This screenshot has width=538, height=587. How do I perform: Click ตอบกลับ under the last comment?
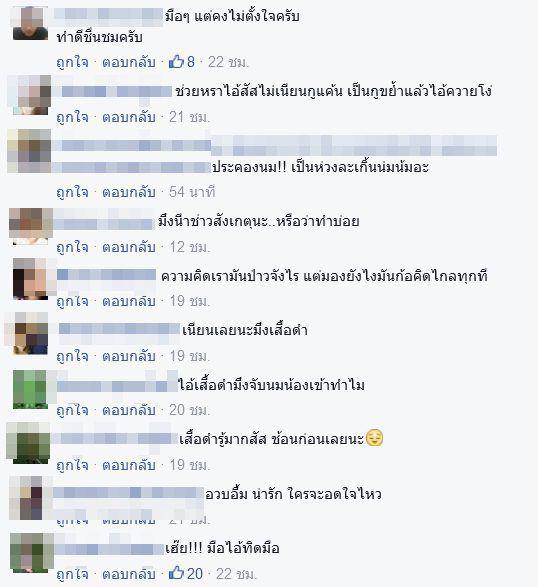[x=129, y=574]
